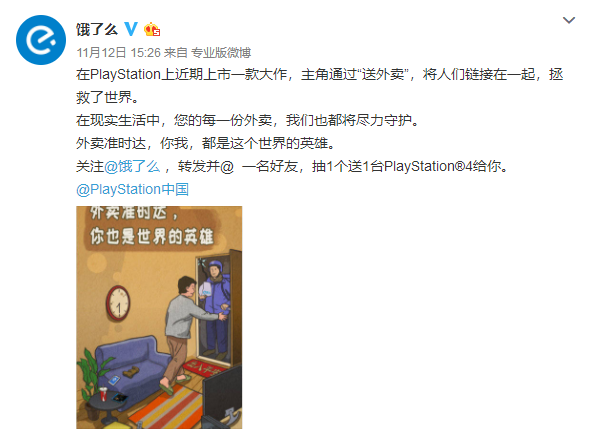The width and height of the screenshot is (593, 438).
Task: Click the green potted plant in image
Action: 91,369
